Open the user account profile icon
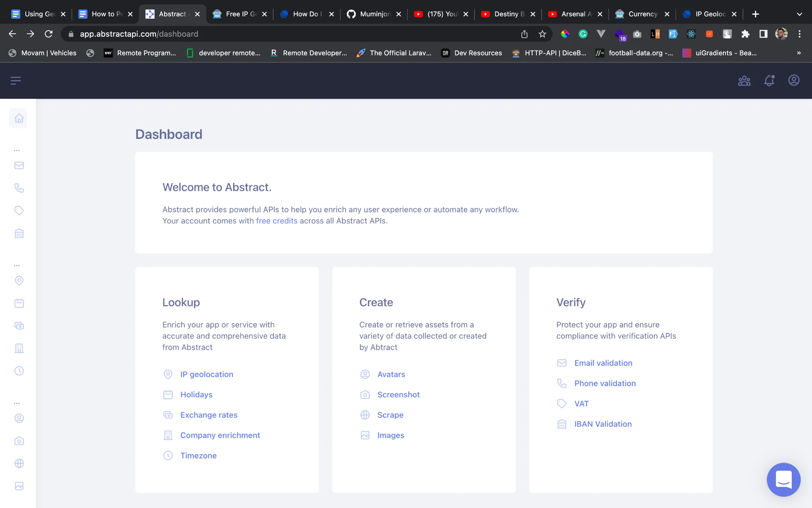812x508 pixels. click(794, 81)
